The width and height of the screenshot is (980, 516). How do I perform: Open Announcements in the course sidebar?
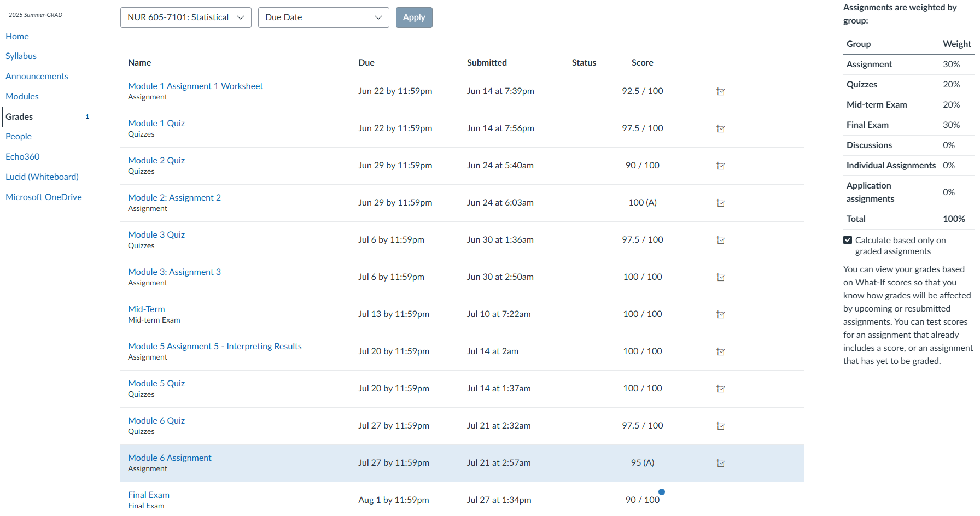(37, 76)
